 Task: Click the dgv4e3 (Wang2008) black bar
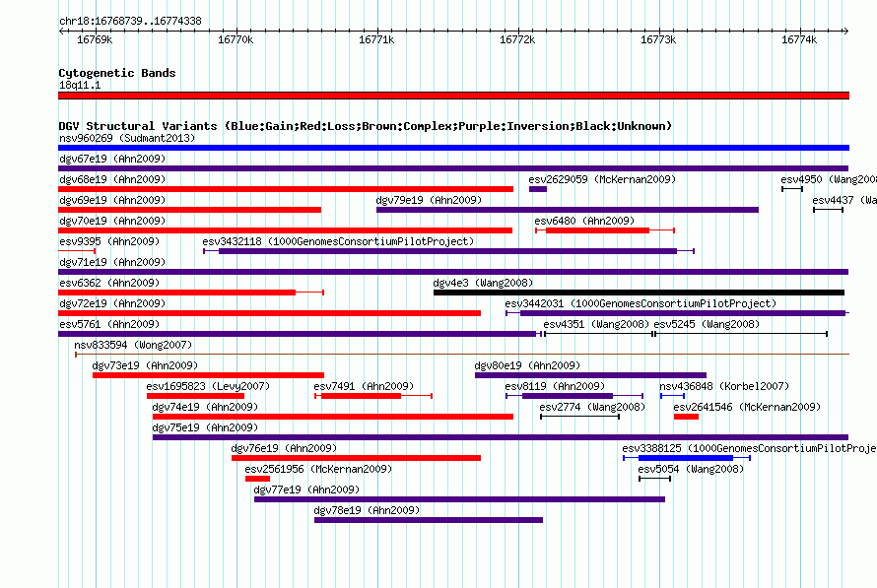click(x=639, y=293)
